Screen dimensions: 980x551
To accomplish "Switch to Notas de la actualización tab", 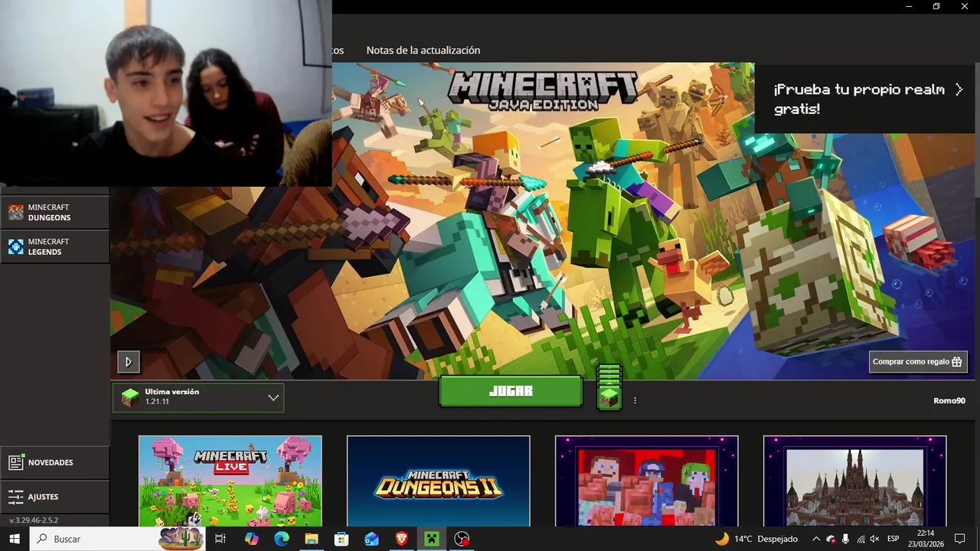I will [423, 51].
